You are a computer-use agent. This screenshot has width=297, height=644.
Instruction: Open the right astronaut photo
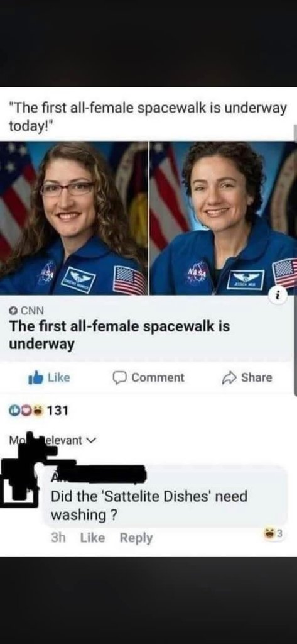pyautogui.click(x=223, y=218)
